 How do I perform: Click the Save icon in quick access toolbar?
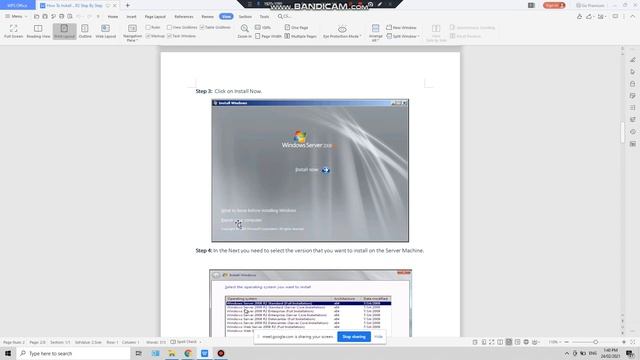pyautogui.click(x=45, y=16)
